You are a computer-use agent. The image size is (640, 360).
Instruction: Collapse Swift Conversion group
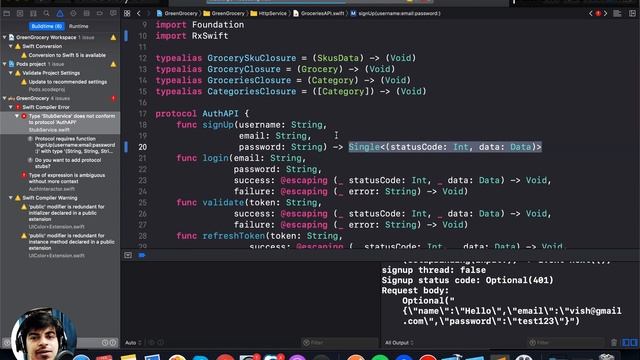tap(11, 46)
